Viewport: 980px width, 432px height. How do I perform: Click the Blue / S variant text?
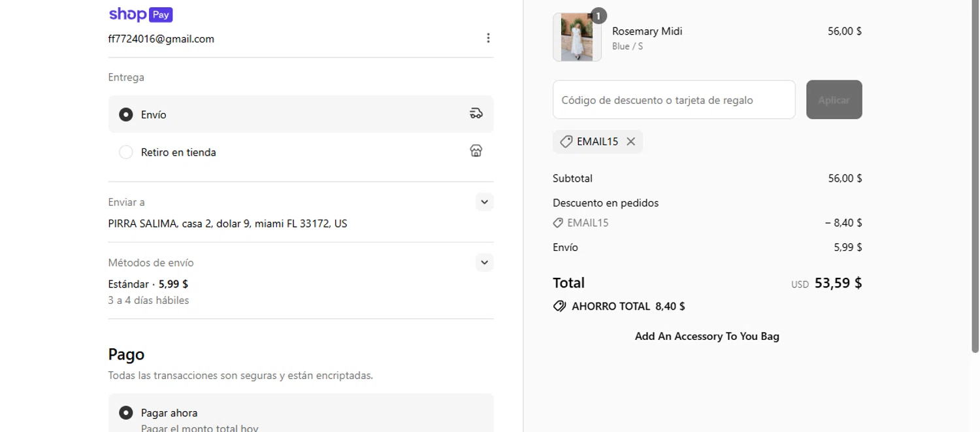627,46
